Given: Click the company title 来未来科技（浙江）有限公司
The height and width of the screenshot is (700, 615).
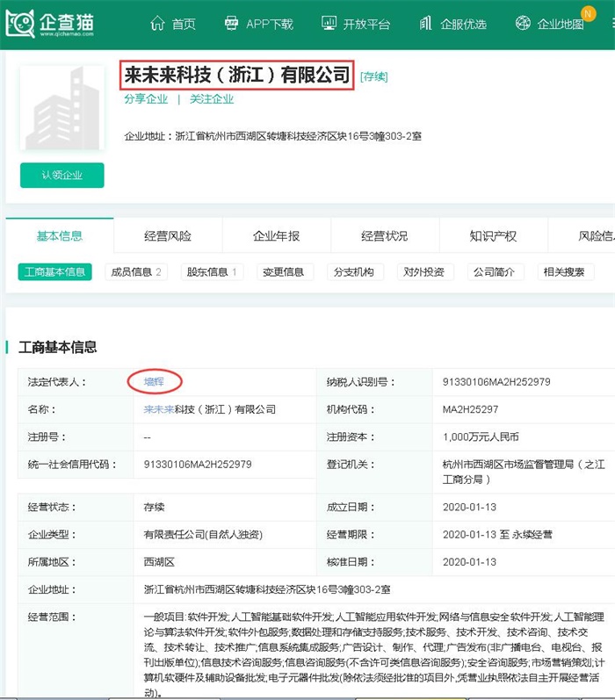Looking at the screenshot, I should click(x=237, y=75).
